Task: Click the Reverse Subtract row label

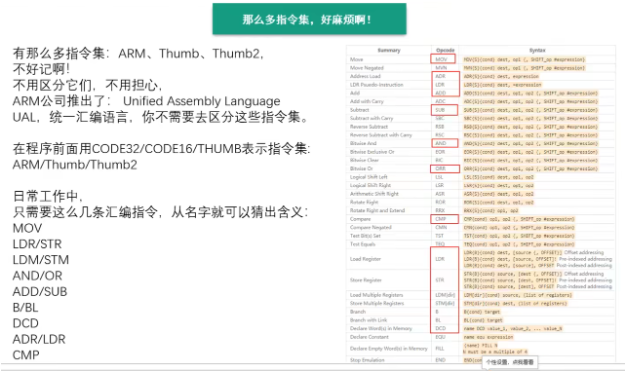Action: 369,126
